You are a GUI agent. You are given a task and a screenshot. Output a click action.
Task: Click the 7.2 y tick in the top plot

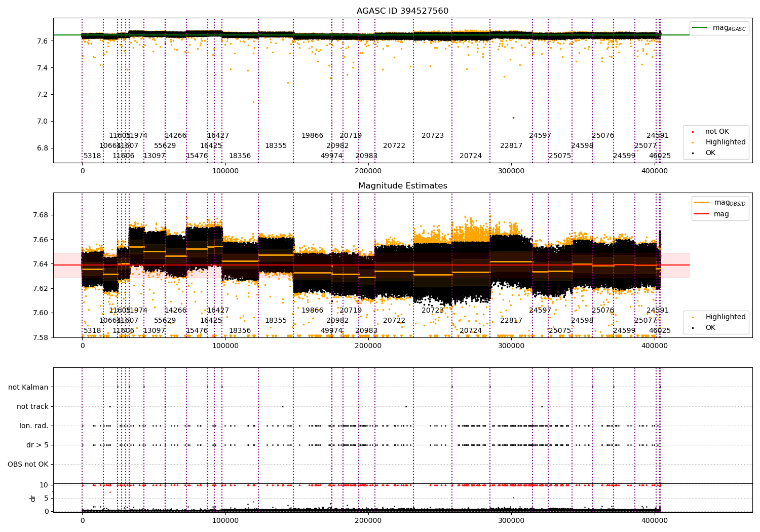pyautogui.click(x=43, y=95)
